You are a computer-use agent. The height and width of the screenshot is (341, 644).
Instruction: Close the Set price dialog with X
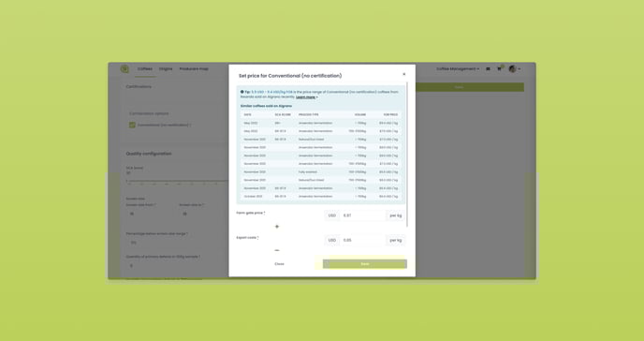click(403, 74)
